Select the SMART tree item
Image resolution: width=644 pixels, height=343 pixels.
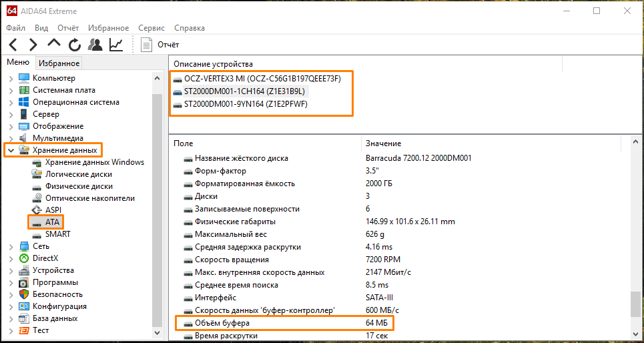[57, 234]
